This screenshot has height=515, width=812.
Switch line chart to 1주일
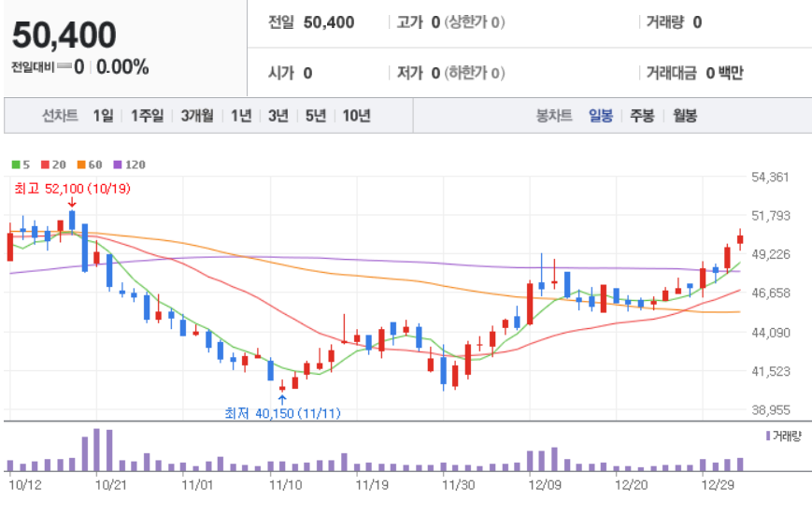(147, 116)
